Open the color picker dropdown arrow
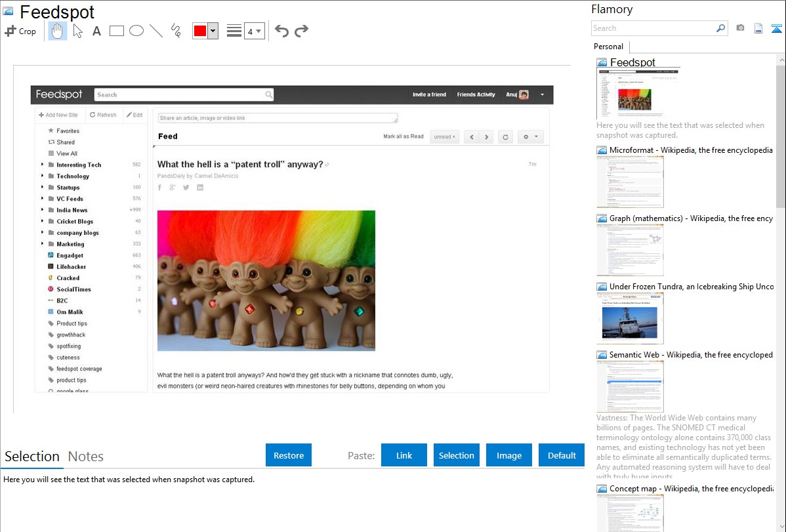 click(x=213, y=31)
